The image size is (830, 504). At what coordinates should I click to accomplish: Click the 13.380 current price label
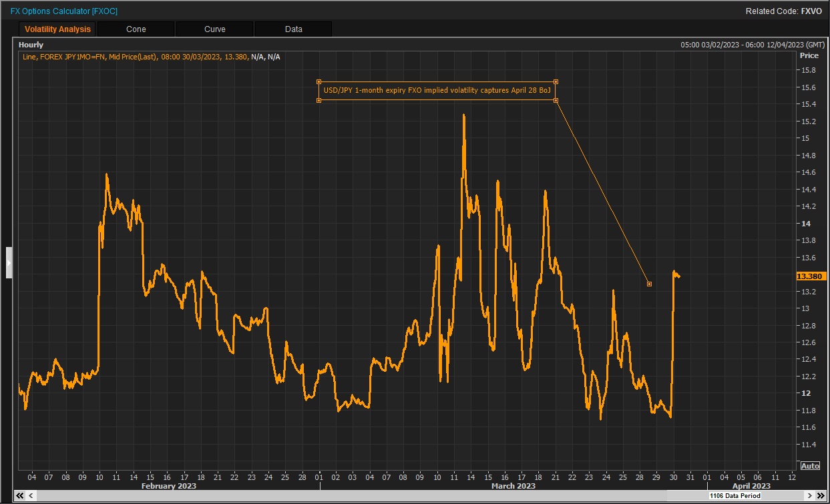811,276
